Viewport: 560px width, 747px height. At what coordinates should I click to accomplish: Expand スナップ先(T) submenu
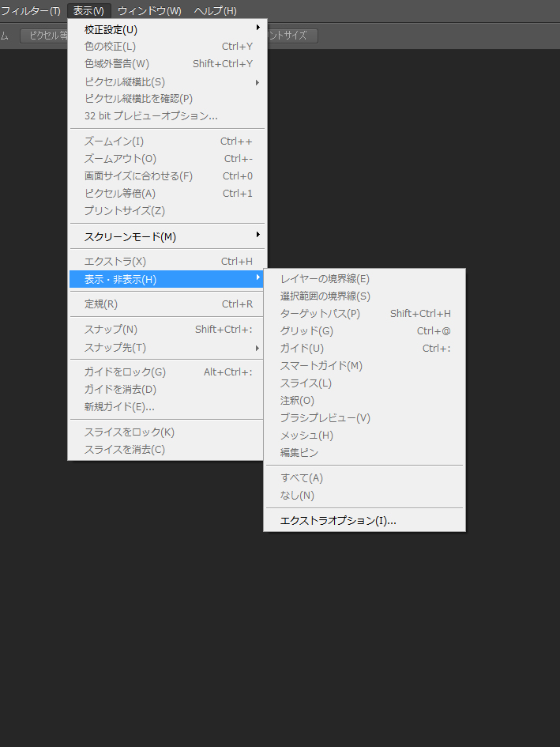(167, 348)
